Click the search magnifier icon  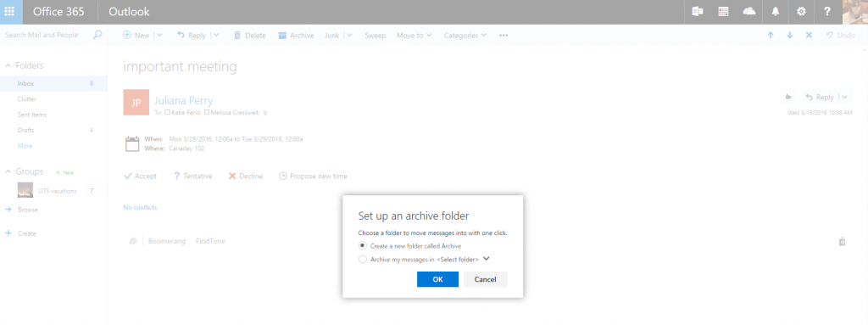coord(97,35)
